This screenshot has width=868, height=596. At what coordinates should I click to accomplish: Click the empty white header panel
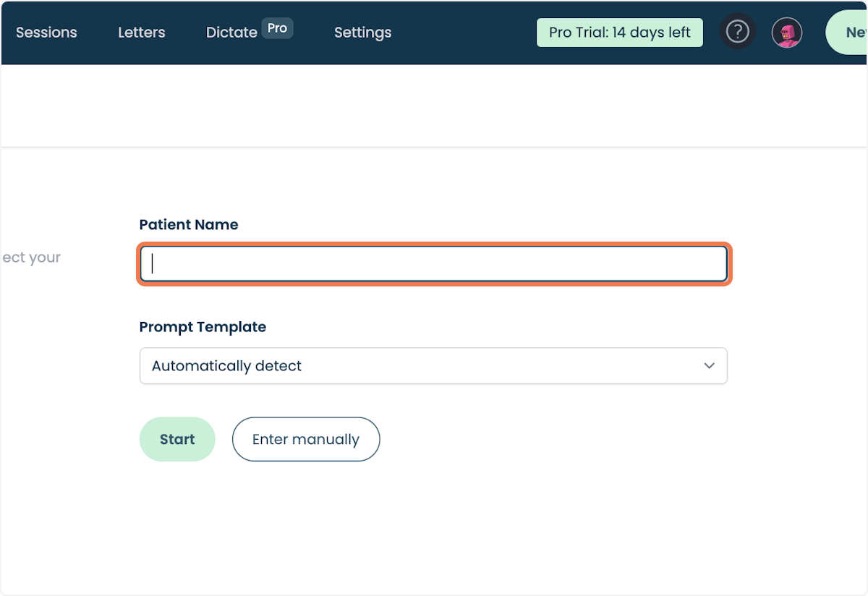coord(434,106)
